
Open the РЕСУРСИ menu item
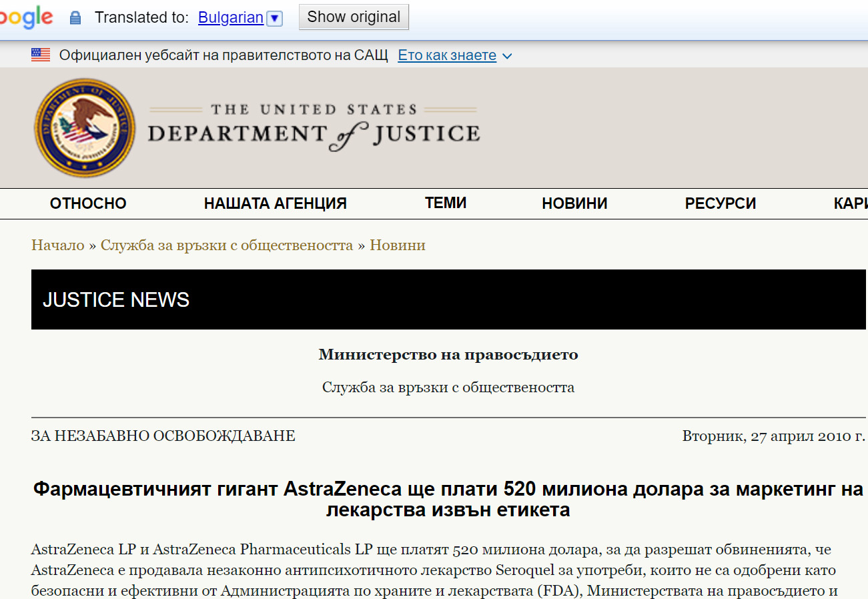tap(720, 203)
